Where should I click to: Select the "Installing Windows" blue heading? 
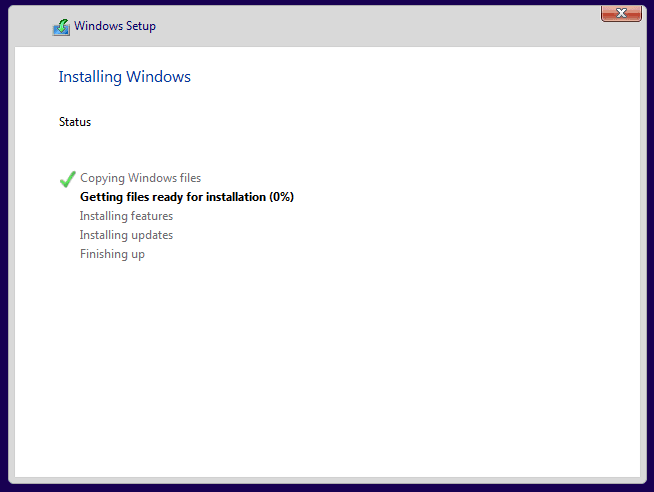[124, 77]
